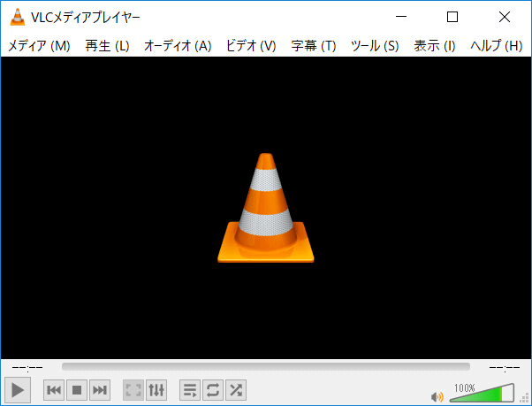Mute audio via the speaker icon
This screenshot has width=532, height=406.
[437, 396]
